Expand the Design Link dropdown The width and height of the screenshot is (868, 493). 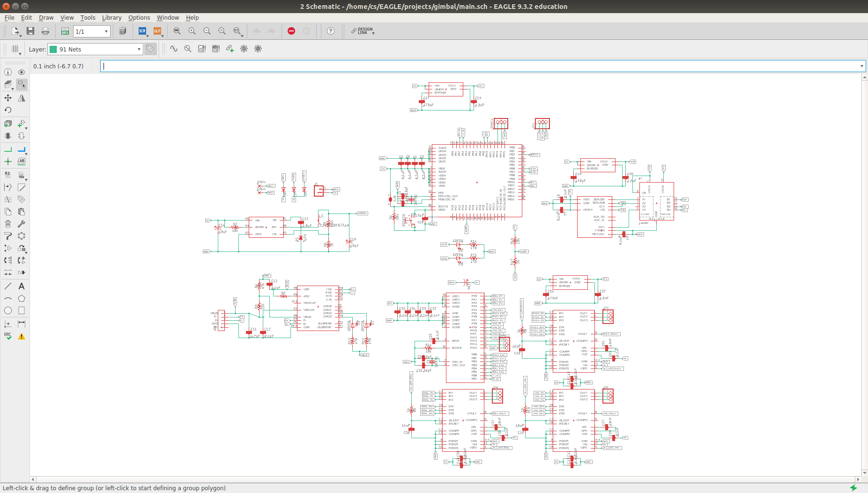tap(363, 31)
